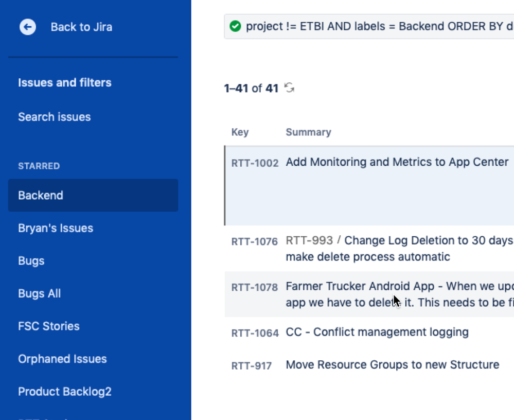
Task: Open parent issue link RTT-993
Action: point(309,240)
